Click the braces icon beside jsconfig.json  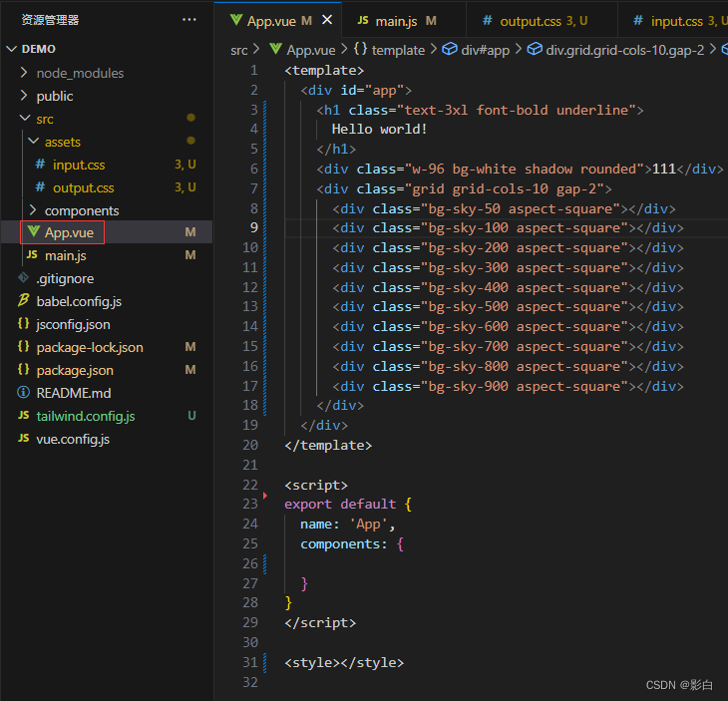pyautogui.click(x=23, y=323)
